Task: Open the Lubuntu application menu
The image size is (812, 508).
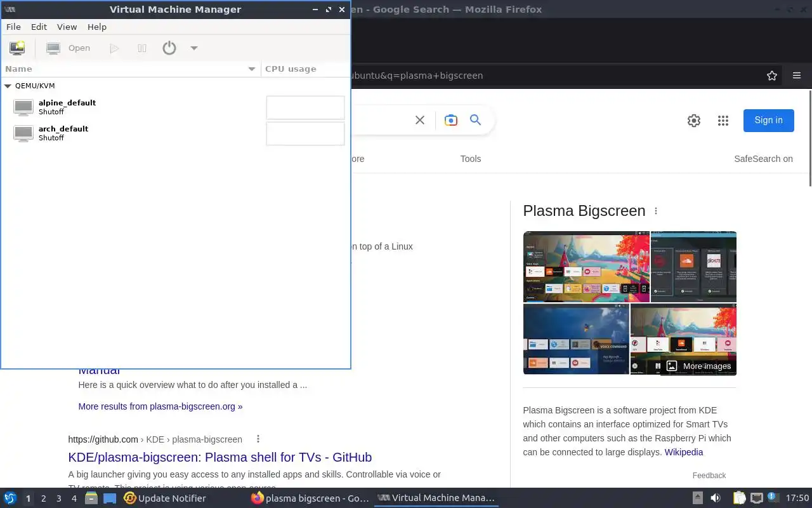Action: click(x=10, y=498)
